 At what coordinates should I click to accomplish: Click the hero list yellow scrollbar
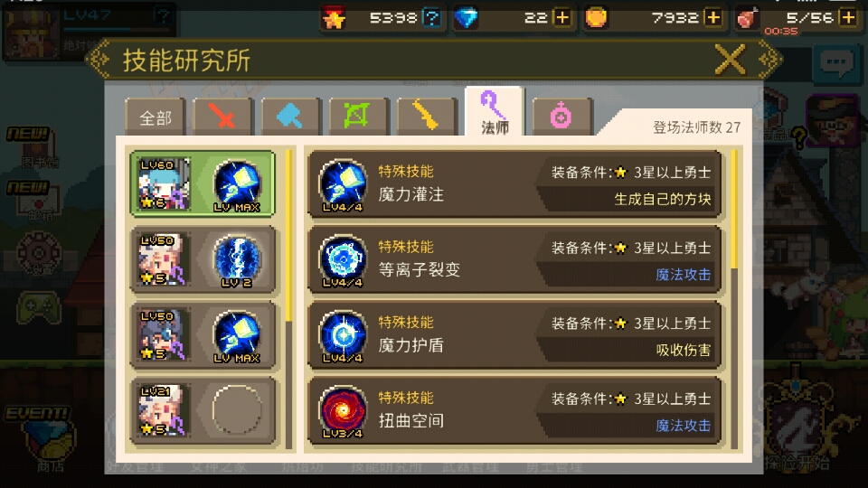(x=288, y=236)
